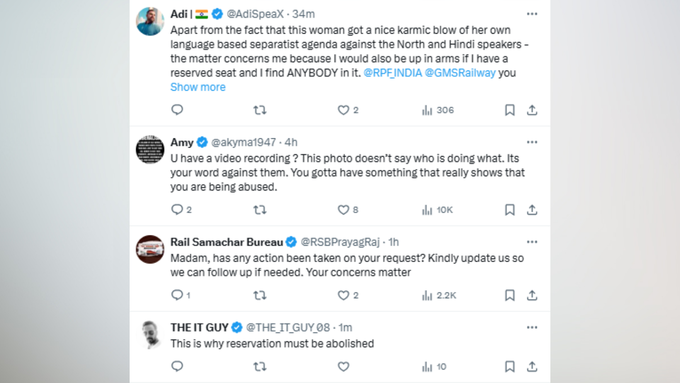Open the @RPF_INDIA mention link
This screenshot has width=680, height=383.
[392, 73]
